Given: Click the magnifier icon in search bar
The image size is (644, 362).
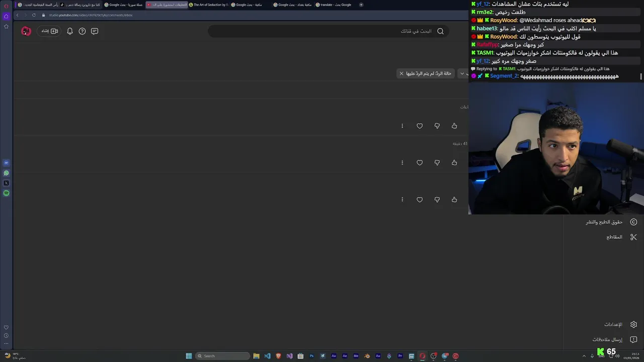Looking at the screenshot, I should pos(440,31).
